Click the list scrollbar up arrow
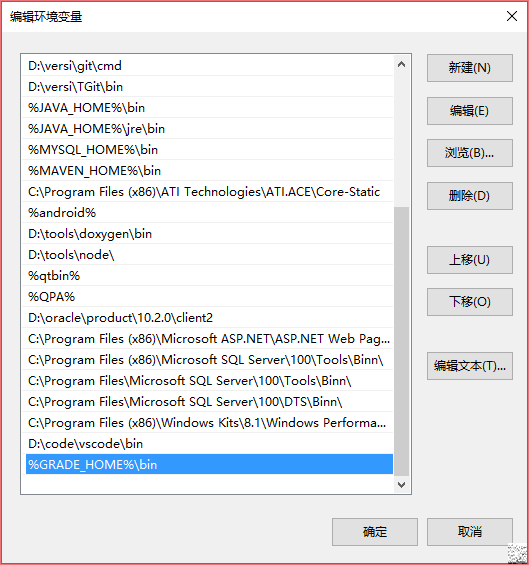Image resolution: width=529 pixels, height=565 pixels. [401, 64]
